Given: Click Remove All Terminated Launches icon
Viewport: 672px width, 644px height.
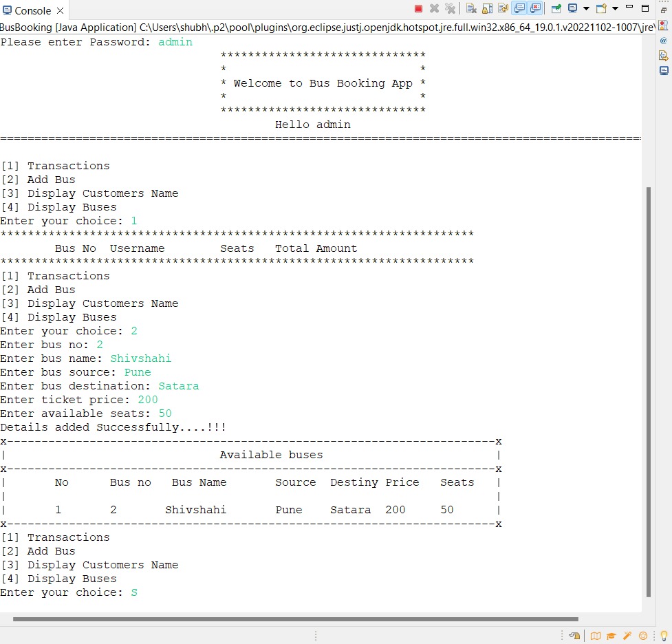Looking at the screenshot, I should pos(450,8).
